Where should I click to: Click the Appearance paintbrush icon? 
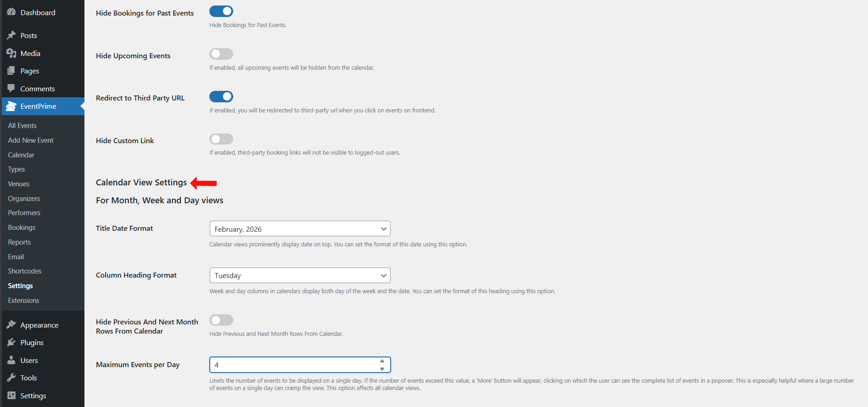point(11,325)
